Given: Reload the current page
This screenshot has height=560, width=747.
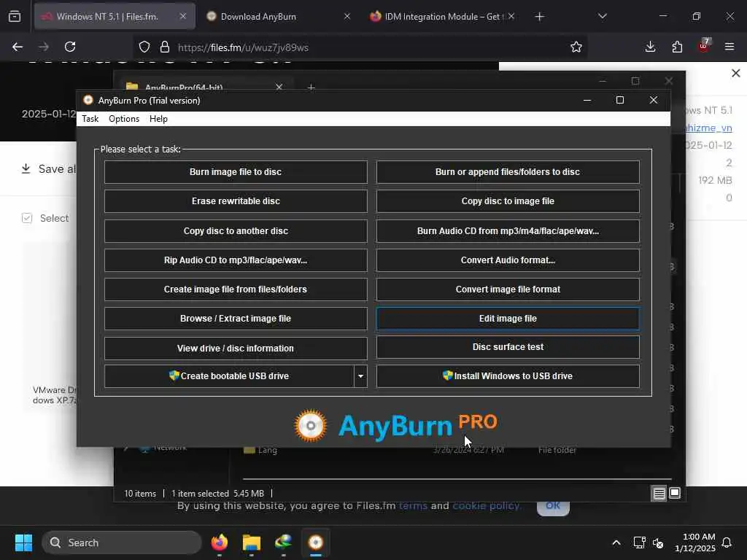Looking at the screenshot, I should (x=70, y=47).
